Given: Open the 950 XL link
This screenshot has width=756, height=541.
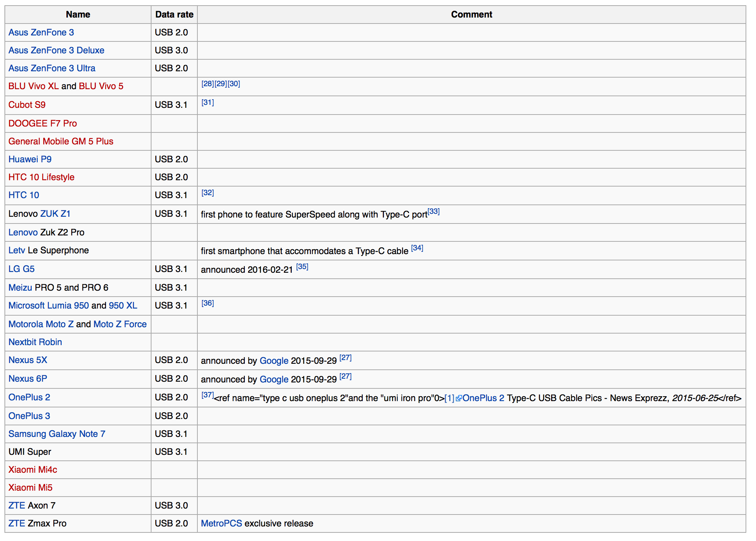Looking at the screenshot, I should (123, 306).
